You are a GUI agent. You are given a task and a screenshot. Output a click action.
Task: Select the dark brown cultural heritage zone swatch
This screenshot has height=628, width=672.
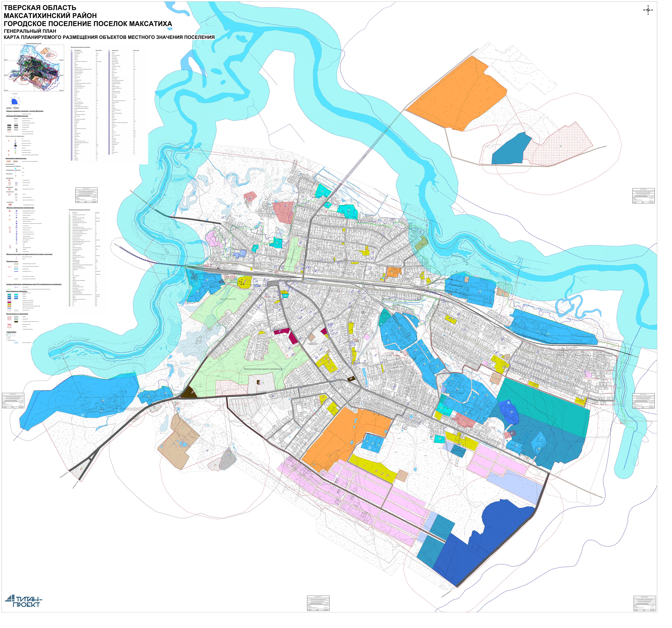pos(16,322)
